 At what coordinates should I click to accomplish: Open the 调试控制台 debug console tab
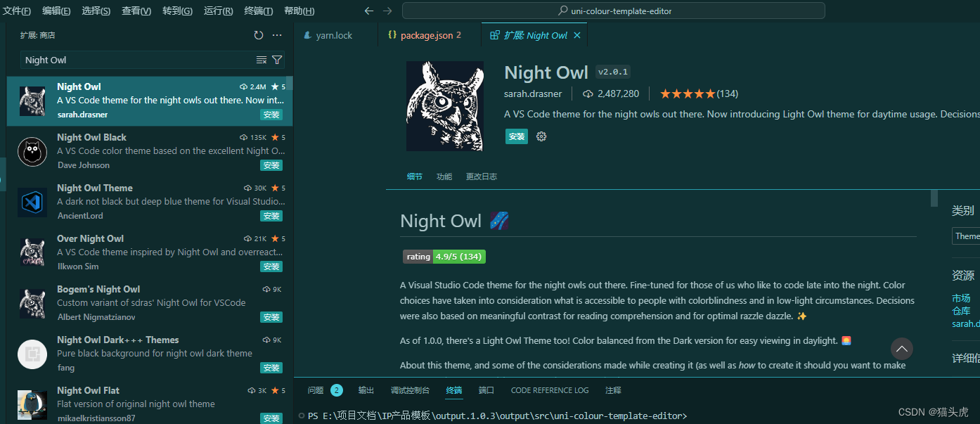410,390
